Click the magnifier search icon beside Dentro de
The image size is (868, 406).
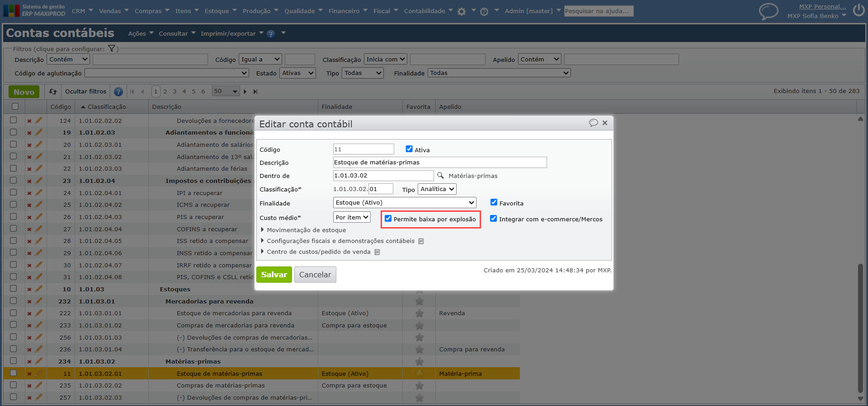[x=440, y=175]
